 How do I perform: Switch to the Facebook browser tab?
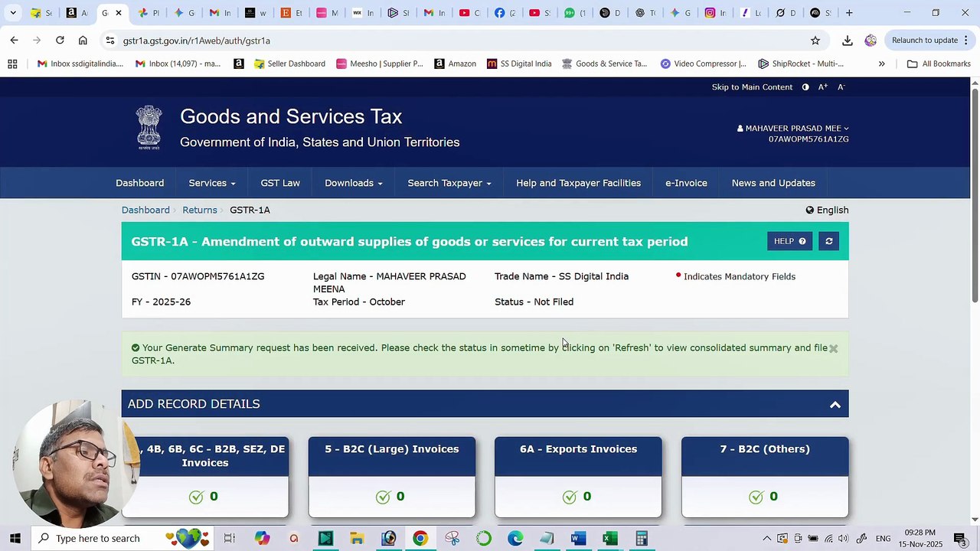click(x=505, y=13)
